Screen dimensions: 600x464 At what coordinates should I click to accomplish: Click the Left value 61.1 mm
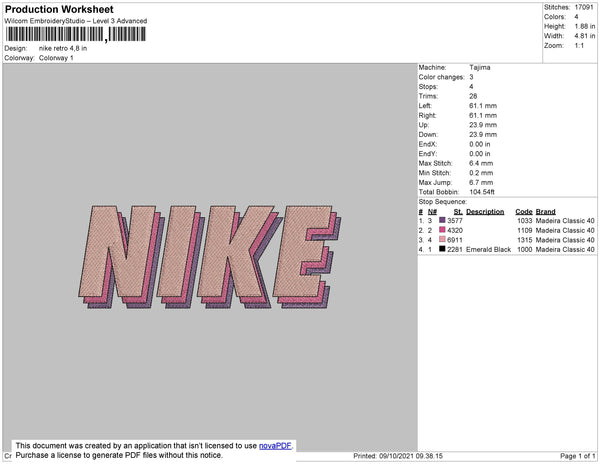click(483, 106)
